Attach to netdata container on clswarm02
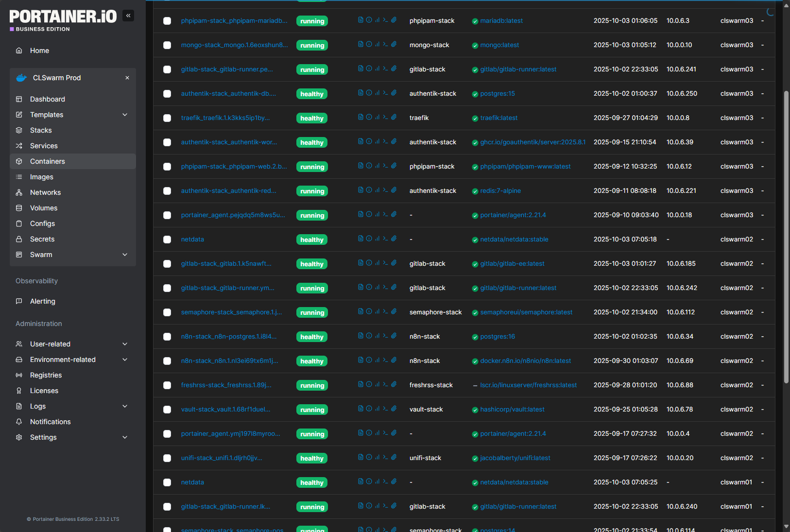790x532 pixels. tap(394, 239)
